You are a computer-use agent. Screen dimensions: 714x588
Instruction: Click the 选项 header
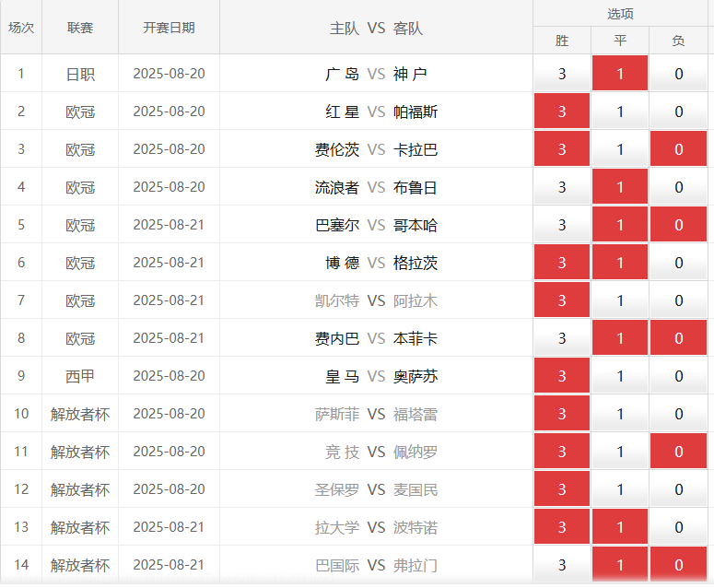(620, 14)
